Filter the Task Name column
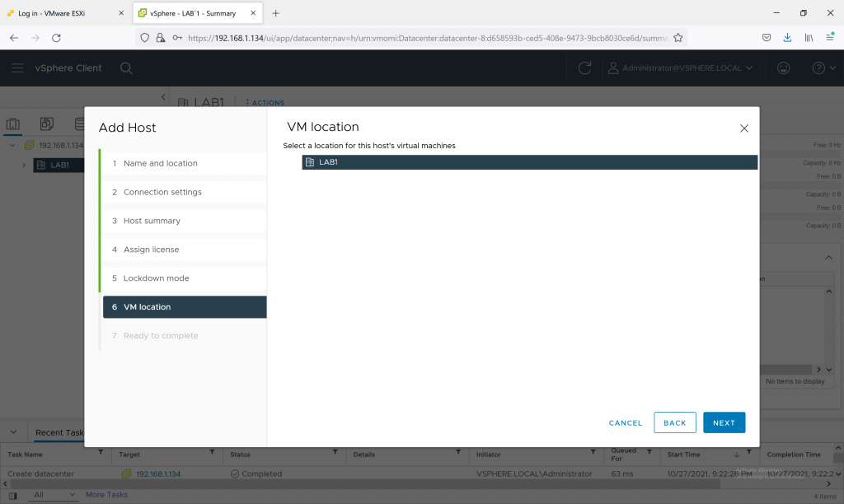 point(101,452)
